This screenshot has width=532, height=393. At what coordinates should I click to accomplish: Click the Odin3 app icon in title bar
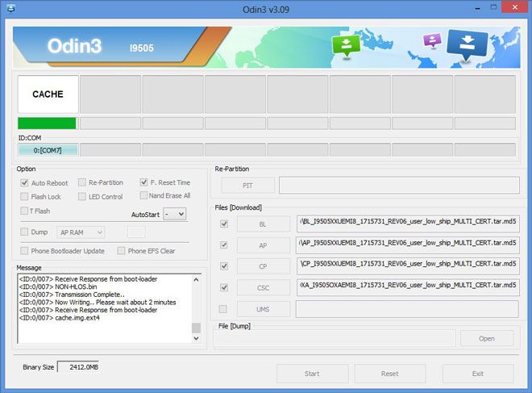coord(10,8)
